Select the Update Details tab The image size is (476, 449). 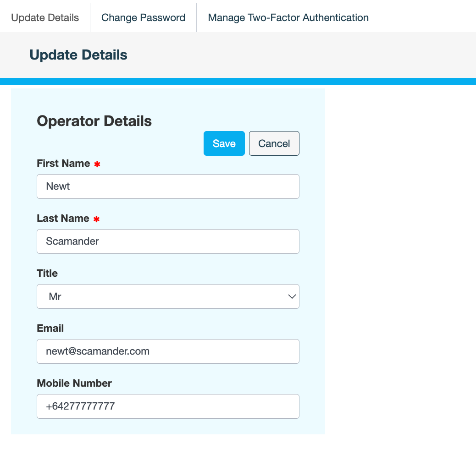45,18
